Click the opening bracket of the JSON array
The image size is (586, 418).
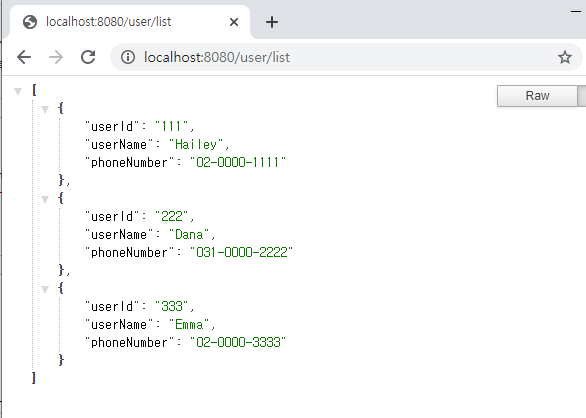coord(34,90)
